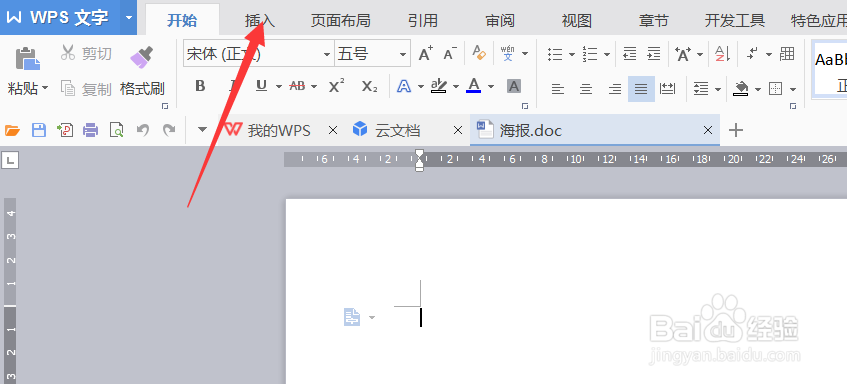Image resolution: width=847 pixels, height=384 pixels.
Task: Toggle bulleted list
Action: (x=555, y=54)
